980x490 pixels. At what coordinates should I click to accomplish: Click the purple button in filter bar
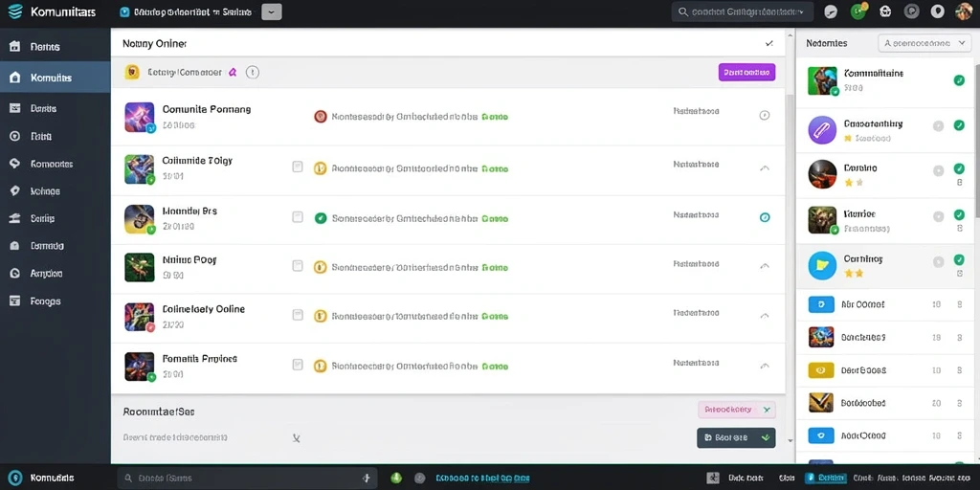tap(746, 73)
